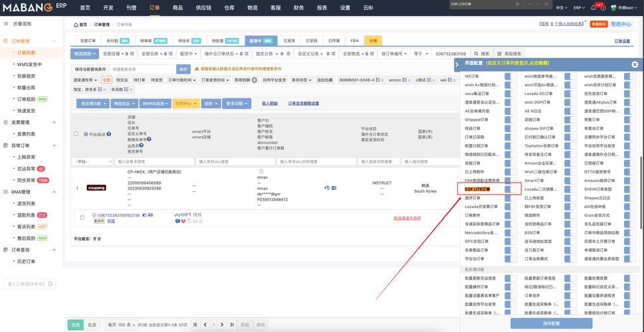The width and height of the screenshot is (644, 332).
Task: Open the 更多功能 dropdown button
Action: tap(236, 104)
